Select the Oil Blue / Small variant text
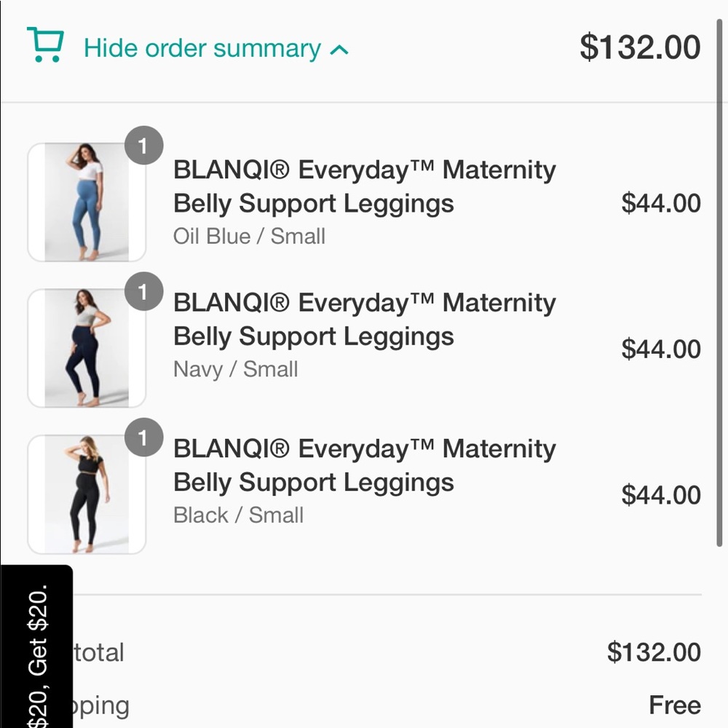728x728 pixels. pyautogui.click(x=249, y=236)
